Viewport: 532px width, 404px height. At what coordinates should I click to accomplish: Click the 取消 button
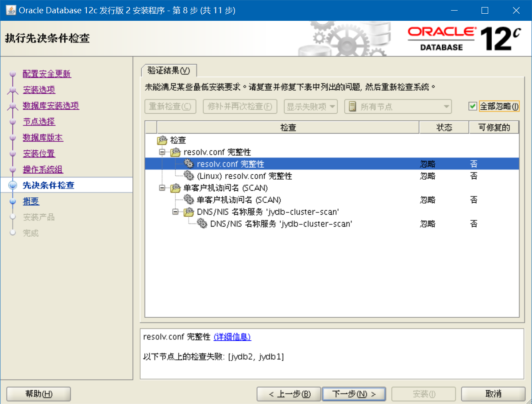click(x=493, y=394)
